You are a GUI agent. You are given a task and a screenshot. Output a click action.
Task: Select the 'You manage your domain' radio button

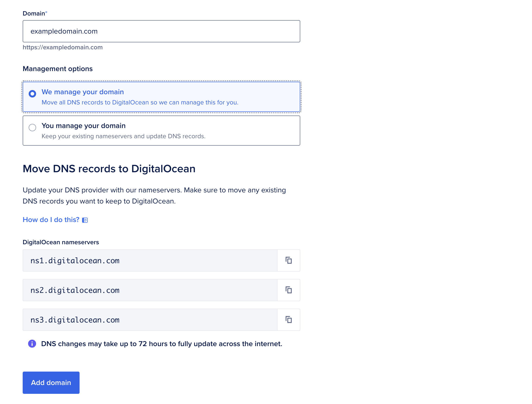32,128
